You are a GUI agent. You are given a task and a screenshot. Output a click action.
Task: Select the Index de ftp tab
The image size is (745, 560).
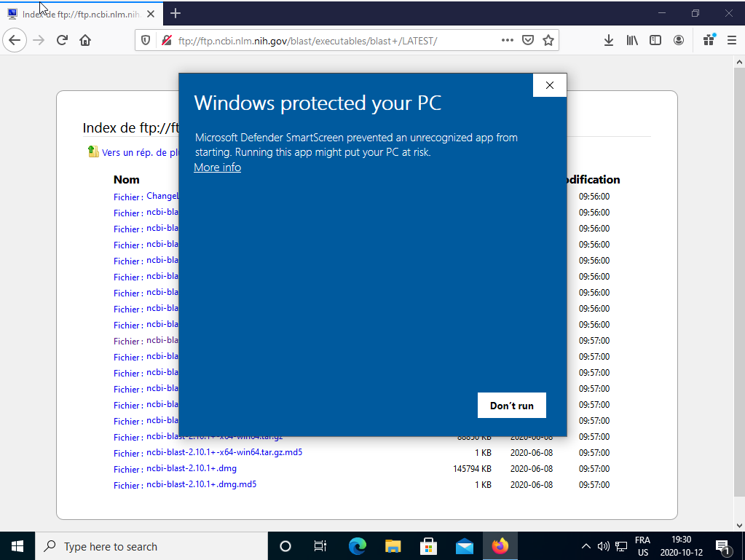pyautogui.click(x=82, y=14)
